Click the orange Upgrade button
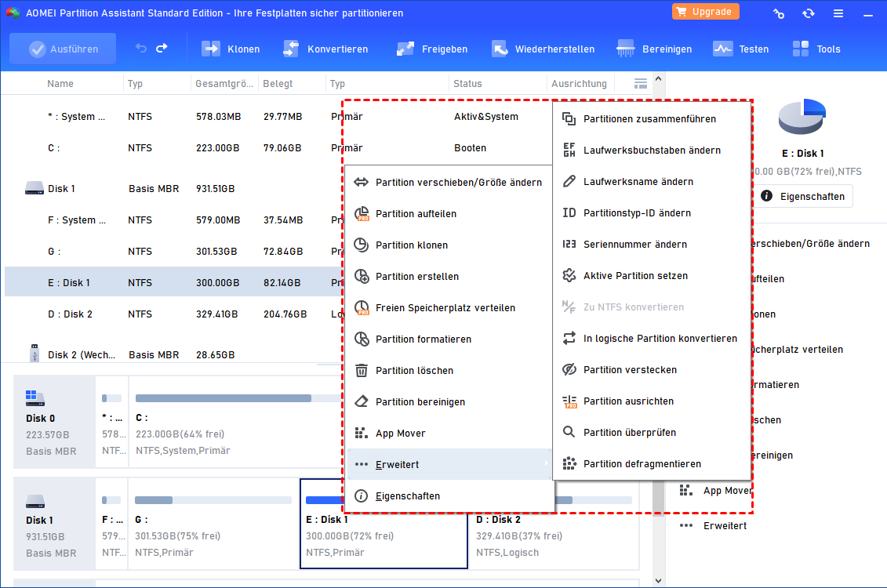Screen dimensions: 887x588 coord(705,12)
